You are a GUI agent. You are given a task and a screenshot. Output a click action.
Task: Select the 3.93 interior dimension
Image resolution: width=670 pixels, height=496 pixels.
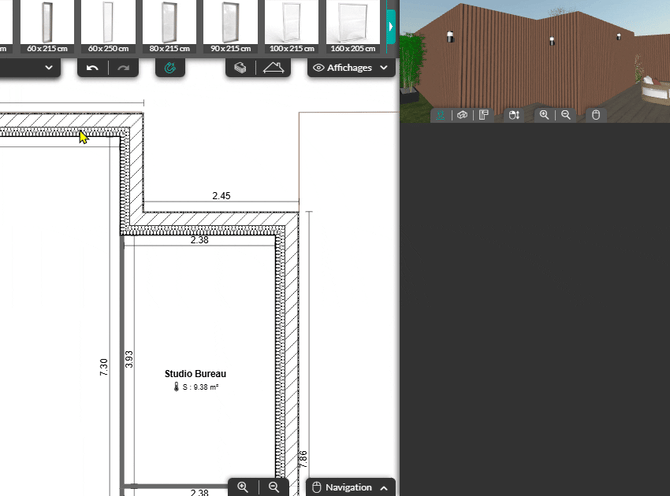click(x=129, y=359)
